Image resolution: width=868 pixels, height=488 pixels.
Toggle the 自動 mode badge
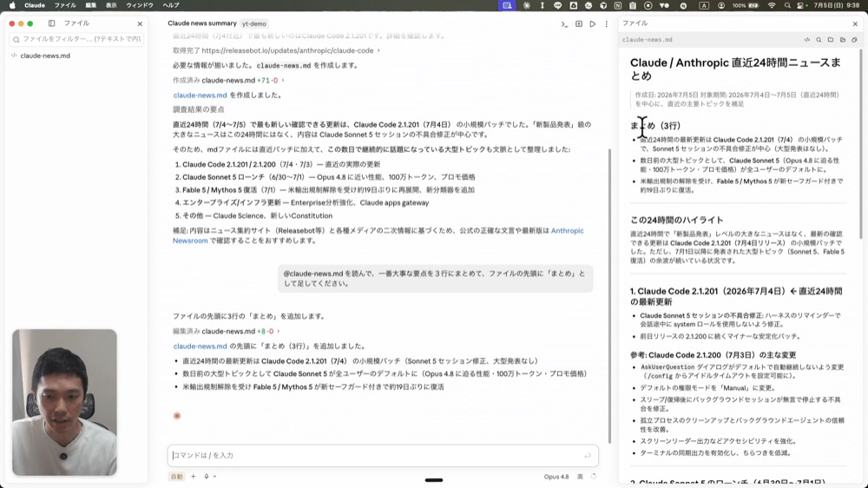click(176, 477)
